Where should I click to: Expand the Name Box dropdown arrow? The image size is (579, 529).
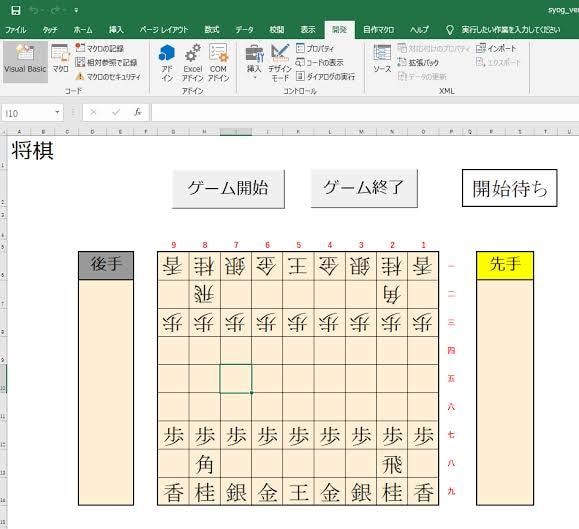tap(57, 113)
